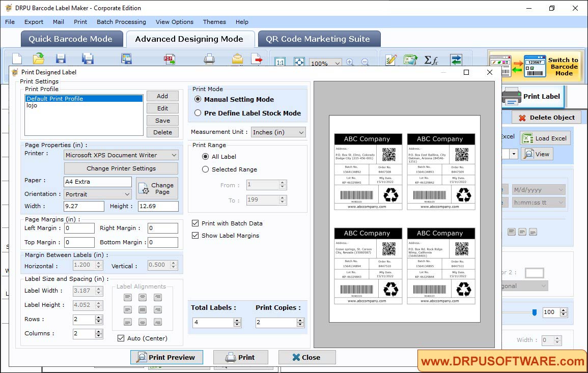Open the Printer dropdown list

pyautogui.click(x=121, y=155)
